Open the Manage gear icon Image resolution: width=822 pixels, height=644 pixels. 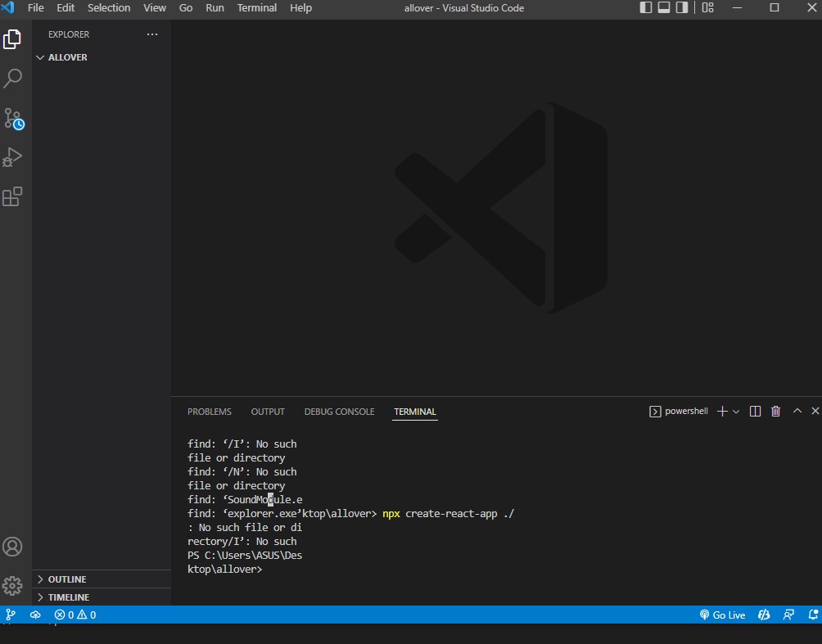12,585
